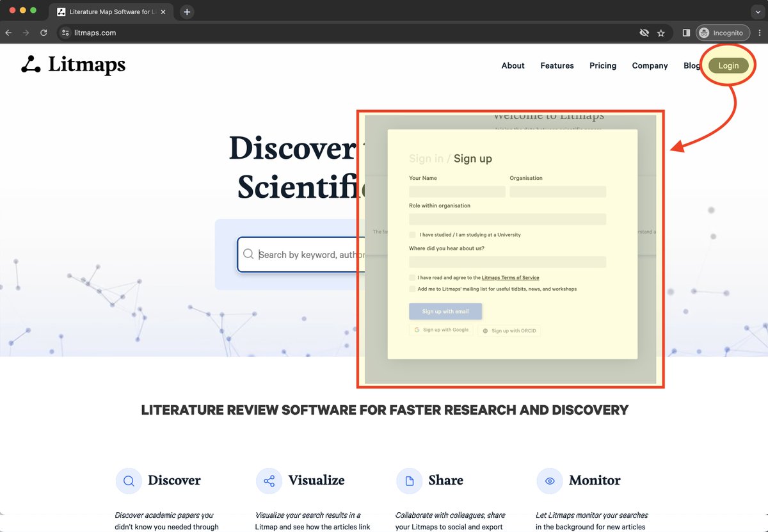The image size is (768, 532).
Task: Click Sign up with ORCID button
Action: click(x=509, y=331)
